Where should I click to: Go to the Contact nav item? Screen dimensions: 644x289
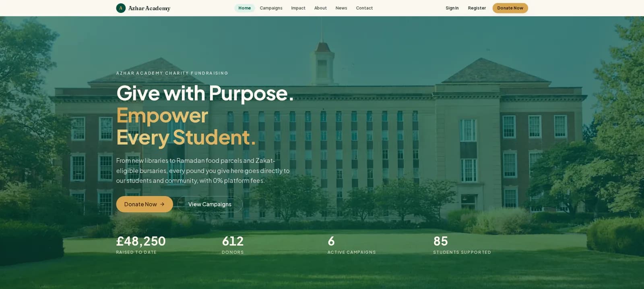pos(364,8)
